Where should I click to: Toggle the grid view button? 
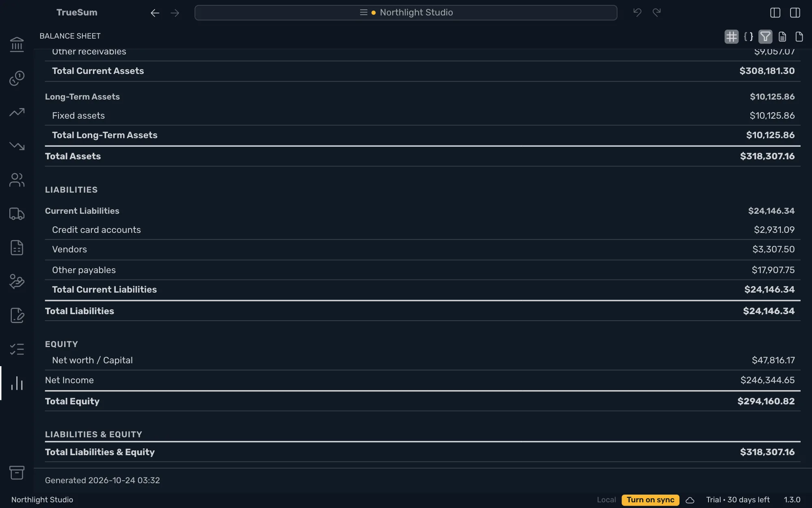tap(731, 37)
